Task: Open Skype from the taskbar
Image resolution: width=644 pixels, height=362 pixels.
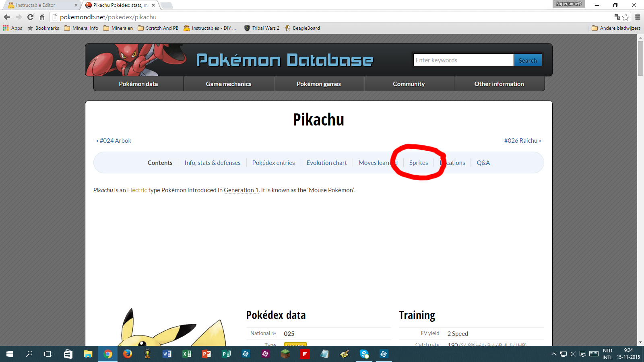Action: pos(364,354)
